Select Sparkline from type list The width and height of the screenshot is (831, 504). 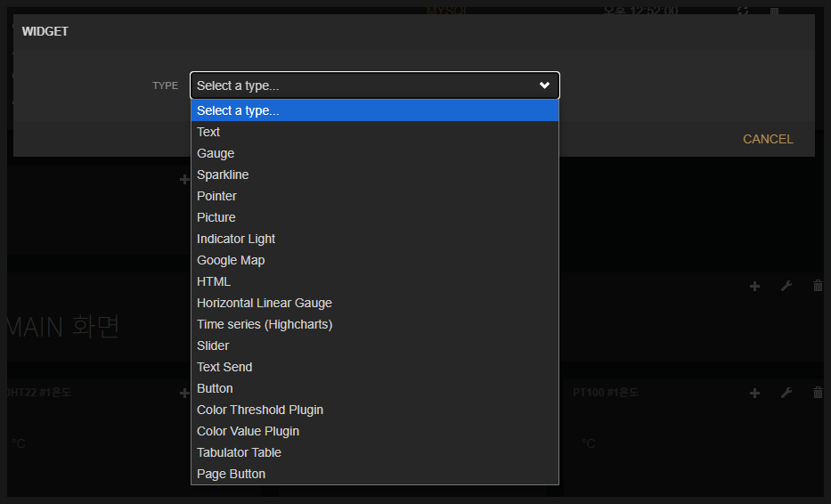[375, 175]
